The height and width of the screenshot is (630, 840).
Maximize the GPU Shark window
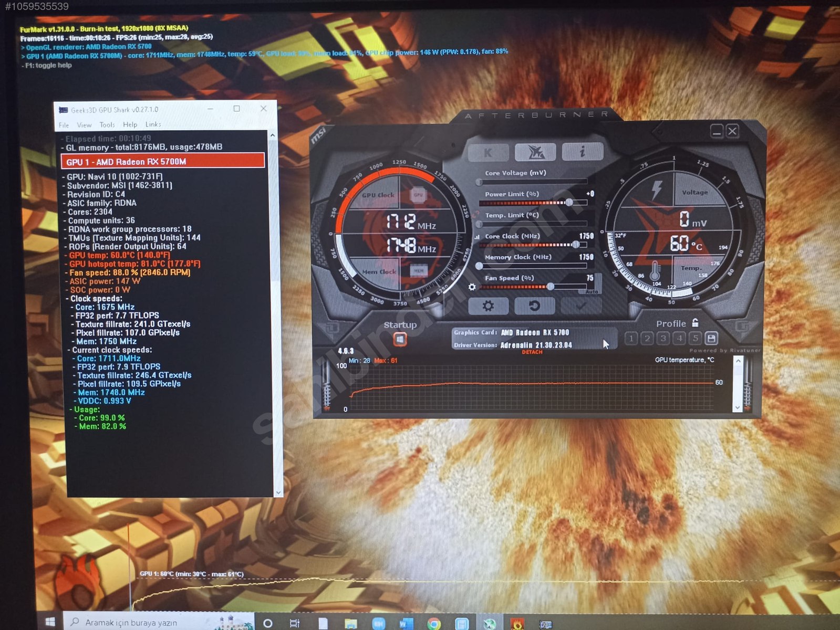[x=236, y=109]
